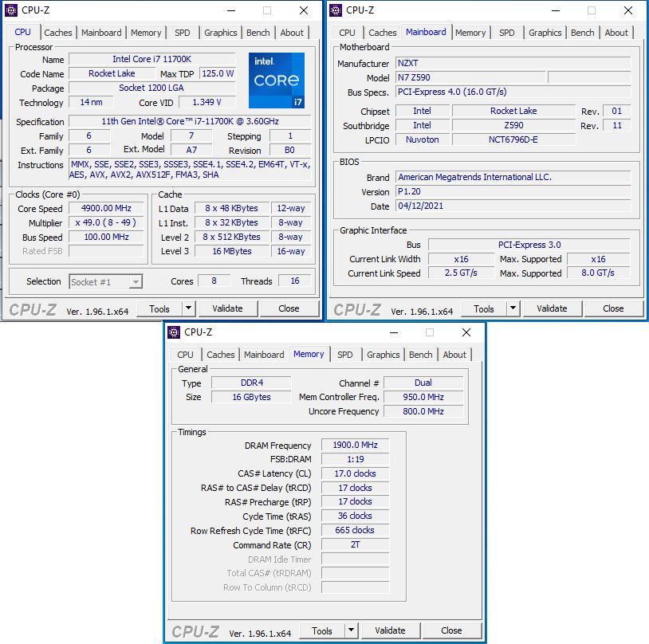
Task: Minimize the CPU tab window
Action: tap(231, 11)
